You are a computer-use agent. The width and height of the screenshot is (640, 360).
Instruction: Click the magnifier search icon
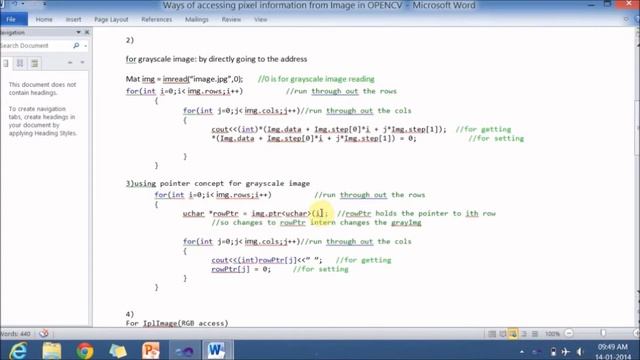pos(76,46)
